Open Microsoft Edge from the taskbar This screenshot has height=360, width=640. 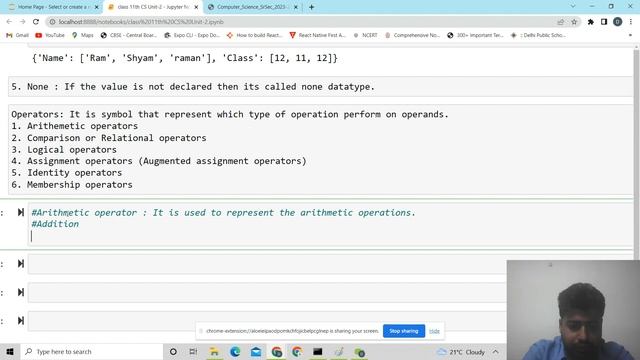click(x=235, y=351)
